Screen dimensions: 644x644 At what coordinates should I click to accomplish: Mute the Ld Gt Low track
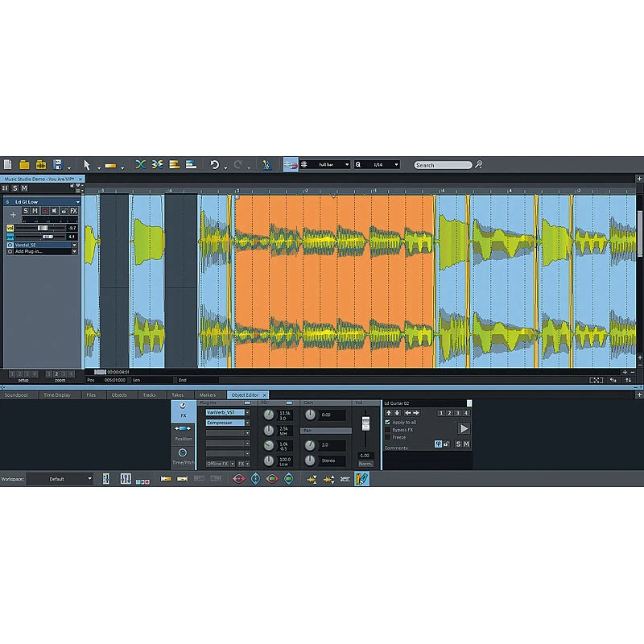click(35, 211)
